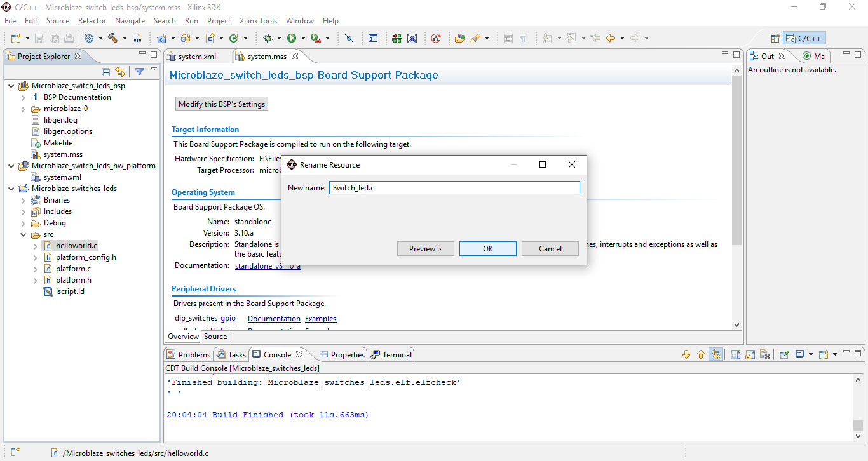Click the hammer Build icon

pyautogui.click(x=113, y=38)
